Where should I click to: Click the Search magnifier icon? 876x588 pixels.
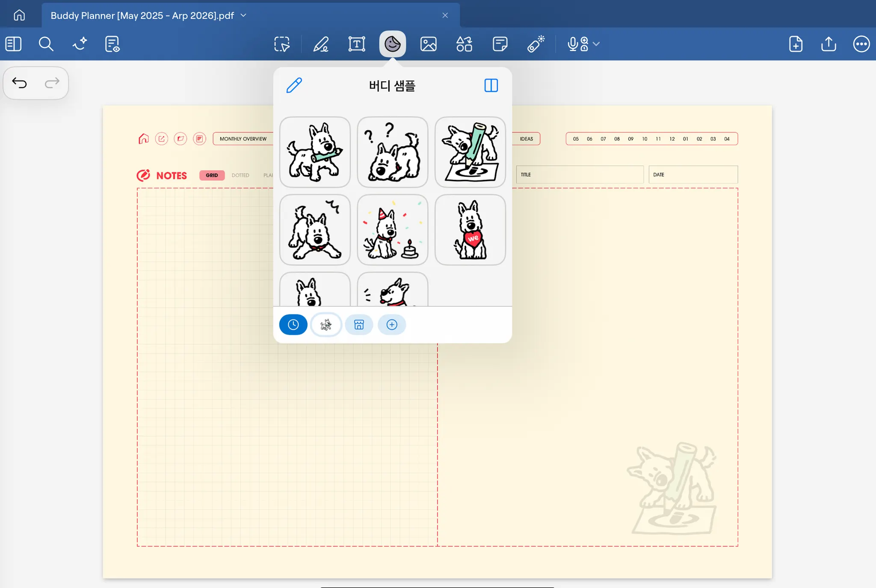click(x=46, y=44)
